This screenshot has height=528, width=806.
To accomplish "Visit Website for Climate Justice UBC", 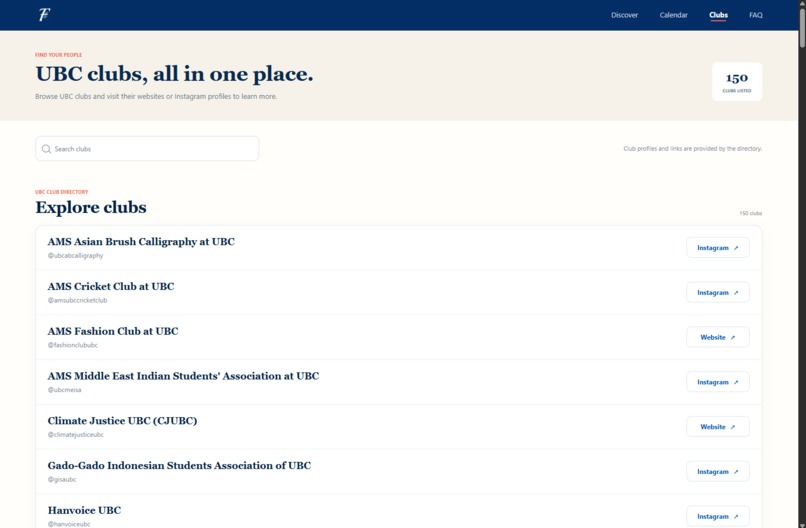I will pos(718,427).
